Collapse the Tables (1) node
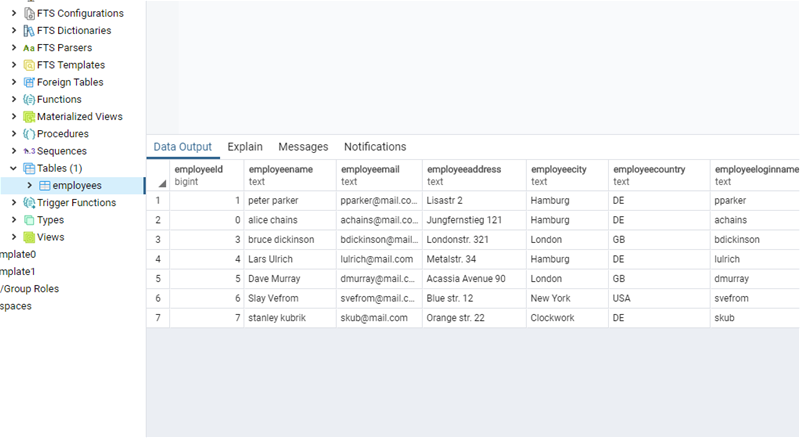 click(14, 168)
